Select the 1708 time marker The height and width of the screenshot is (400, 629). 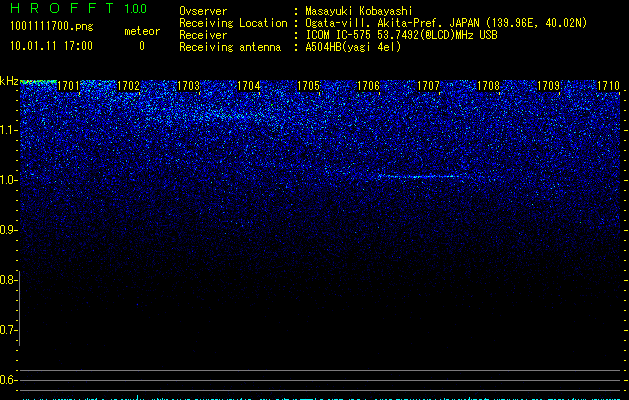(x=489, y=86)
